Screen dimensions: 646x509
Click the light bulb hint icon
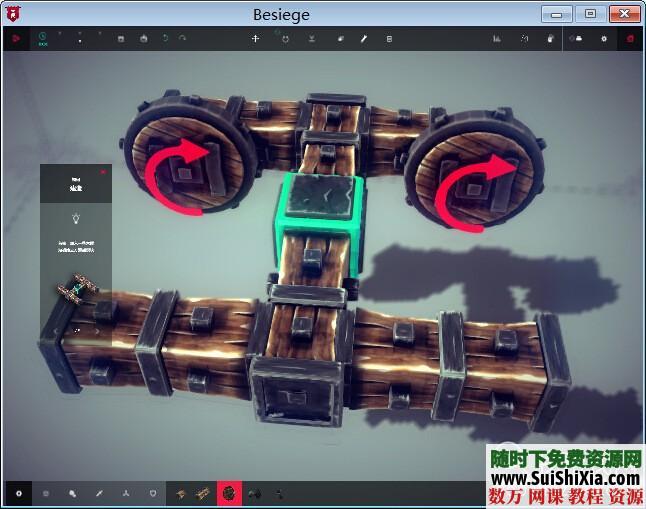point(76,218)
